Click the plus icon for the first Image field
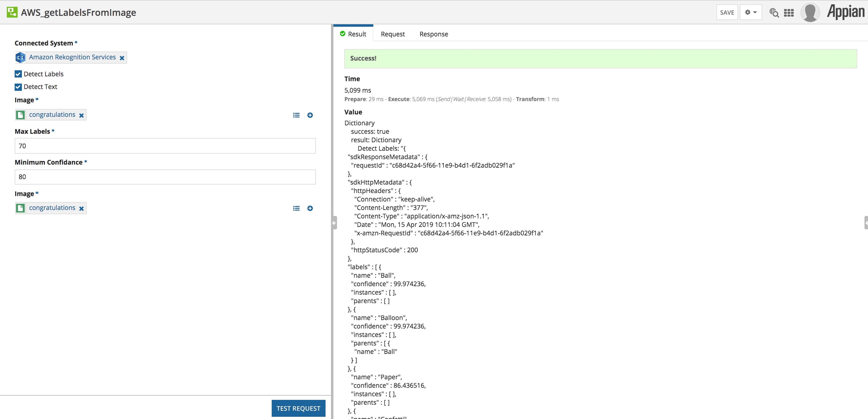The height and width of the screenshot is (419, 868). pyautogui.click(x=310, y=115)
